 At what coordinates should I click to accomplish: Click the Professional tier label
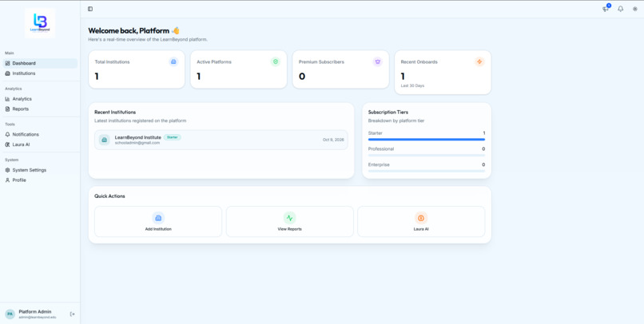pyautogui.click(x=381, y=149)
